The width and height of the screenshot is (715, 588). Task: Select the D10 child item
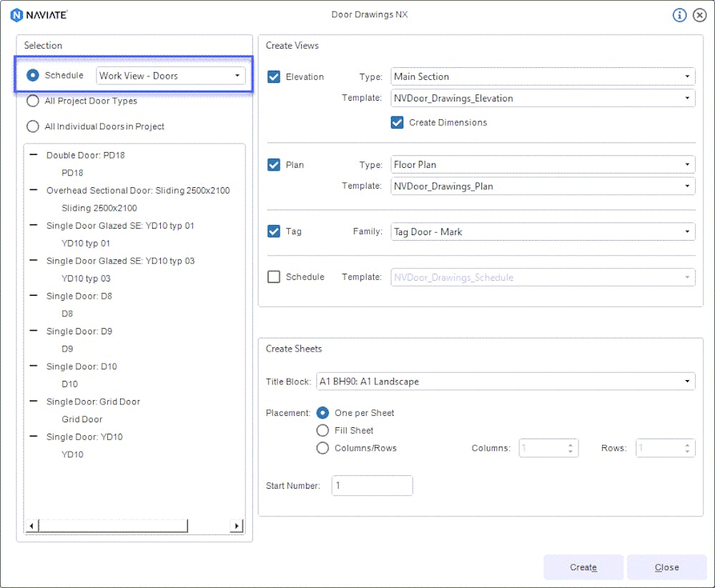[x=70, y=384]
